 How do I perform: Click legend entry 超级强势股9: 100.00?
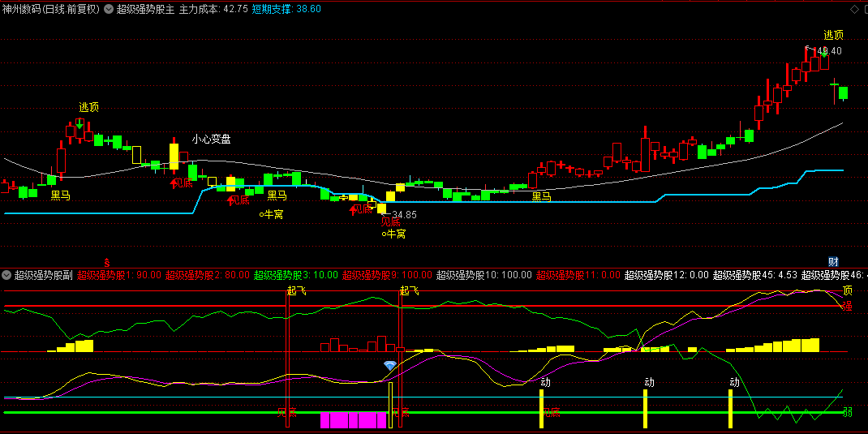click(x=388, y=274)
